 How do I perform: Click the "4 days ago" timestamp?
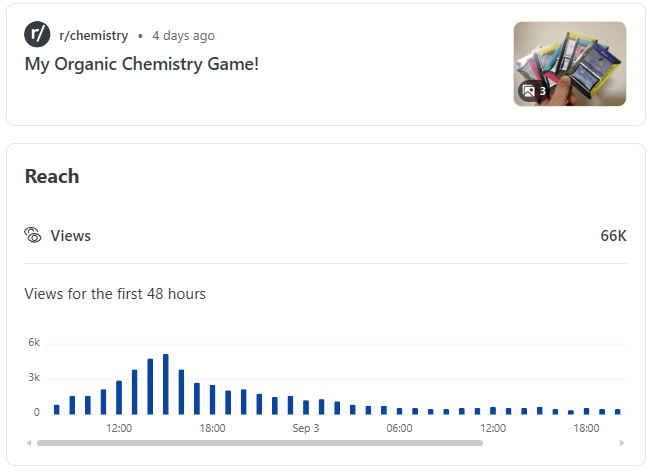coord(183,36)
